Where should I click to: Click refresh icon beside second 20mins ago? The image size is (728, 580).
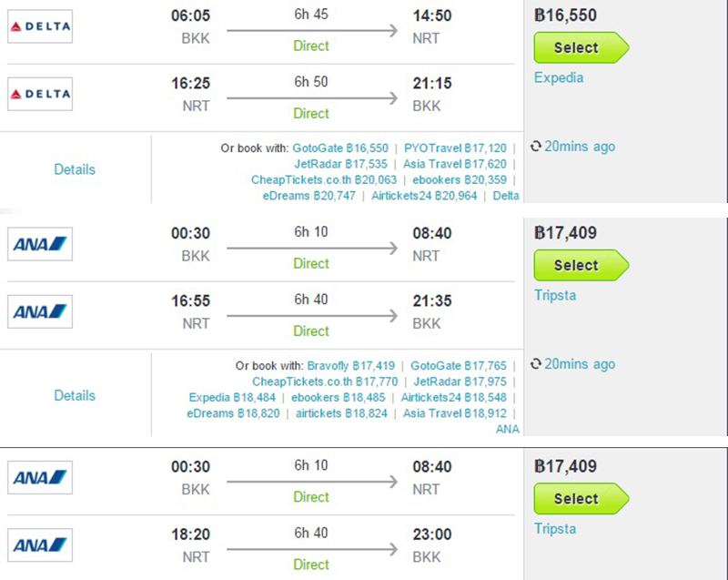coord(536,363)
